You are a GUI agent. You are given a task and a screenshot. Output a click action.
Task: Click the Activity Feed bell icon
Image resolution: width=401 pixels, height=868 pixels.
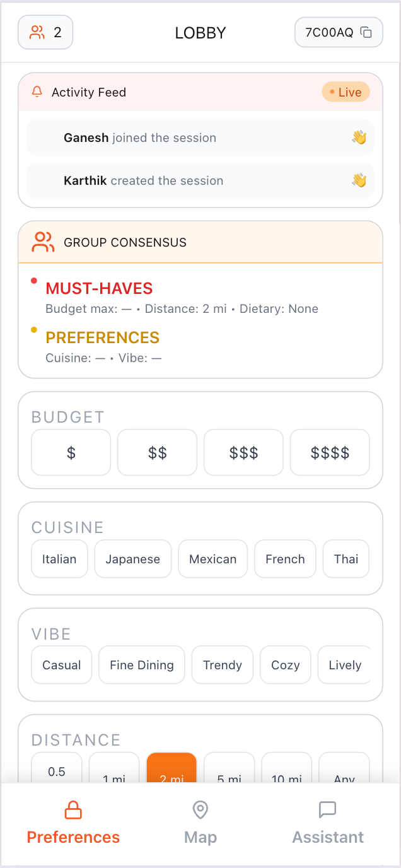37,92
